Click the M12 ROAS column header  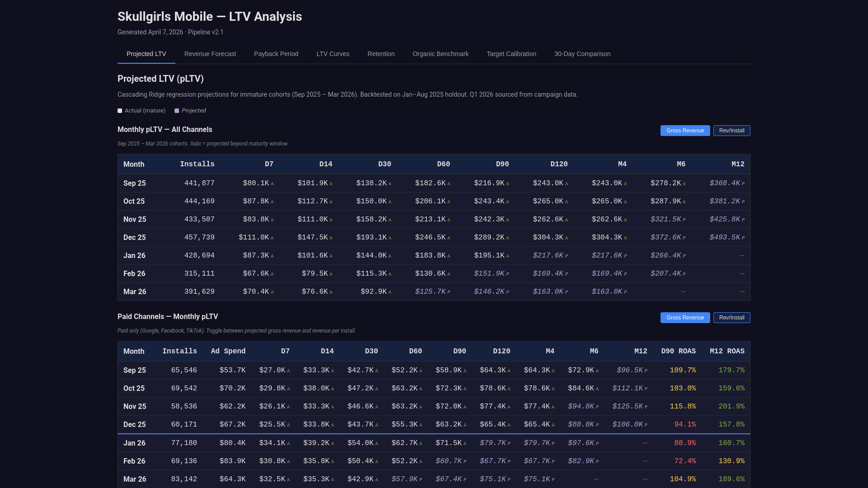tap(726, 352)
